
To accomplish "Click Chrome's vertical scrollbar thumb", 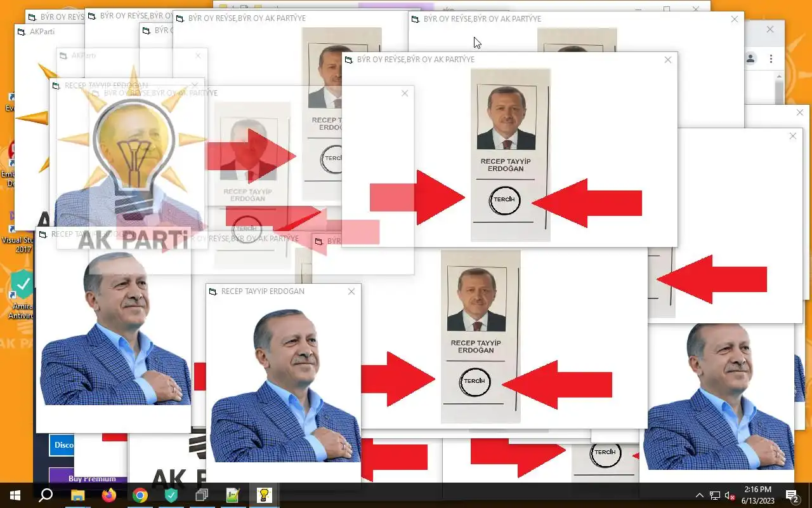I will tap(780, 92).
